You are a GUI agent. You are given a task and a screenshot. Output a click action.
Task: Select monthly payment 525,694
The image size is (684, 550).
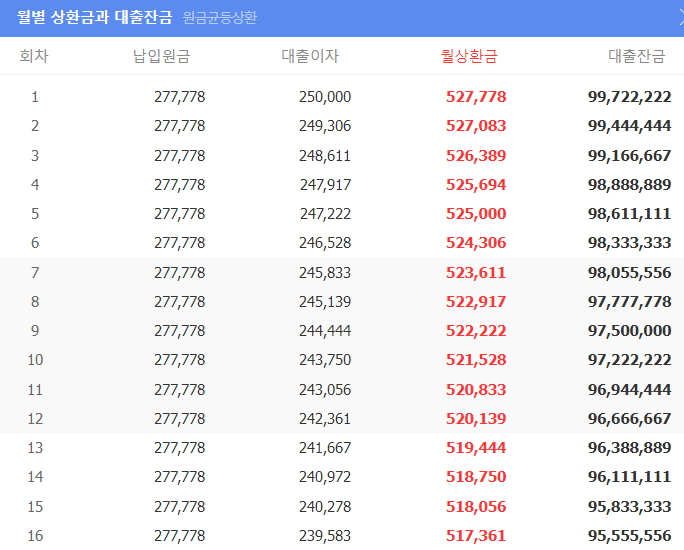(x=476, y=185)
